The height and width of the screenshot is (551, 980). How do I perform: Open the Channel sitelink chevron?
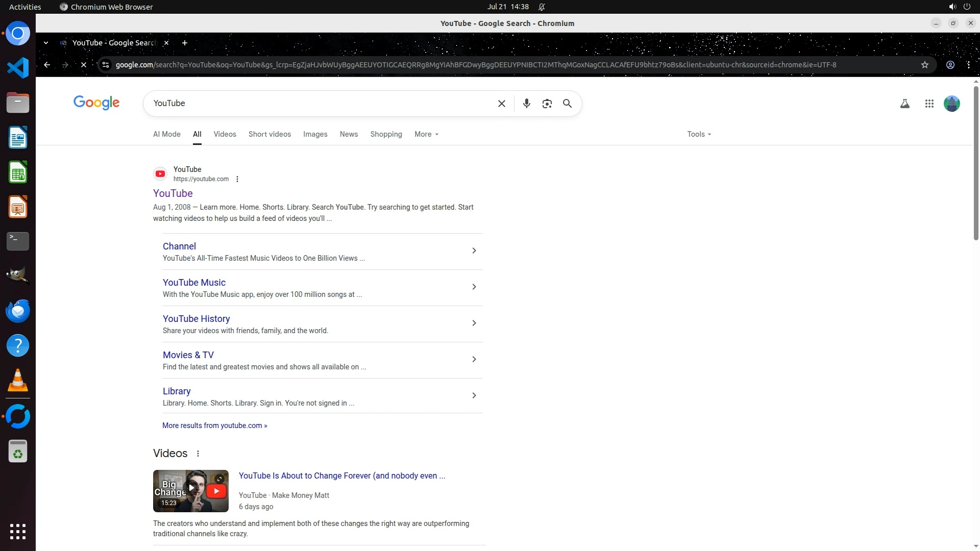474,251
